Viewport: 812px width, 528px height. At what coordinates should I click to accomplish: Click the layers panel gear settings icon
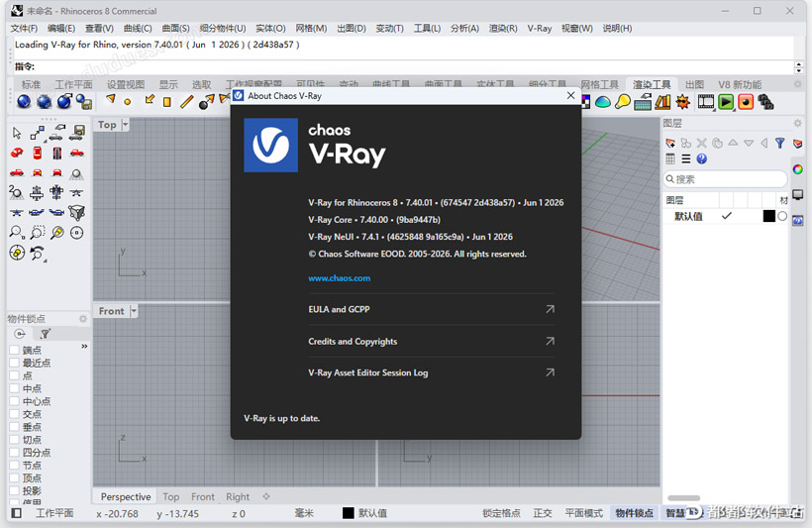(x=797, y=123)
